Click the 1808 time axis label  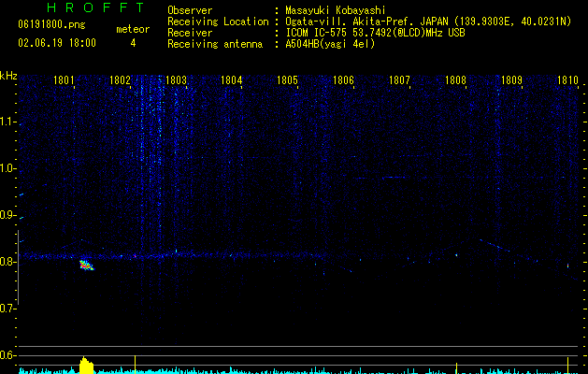click(x=455, y=80)
